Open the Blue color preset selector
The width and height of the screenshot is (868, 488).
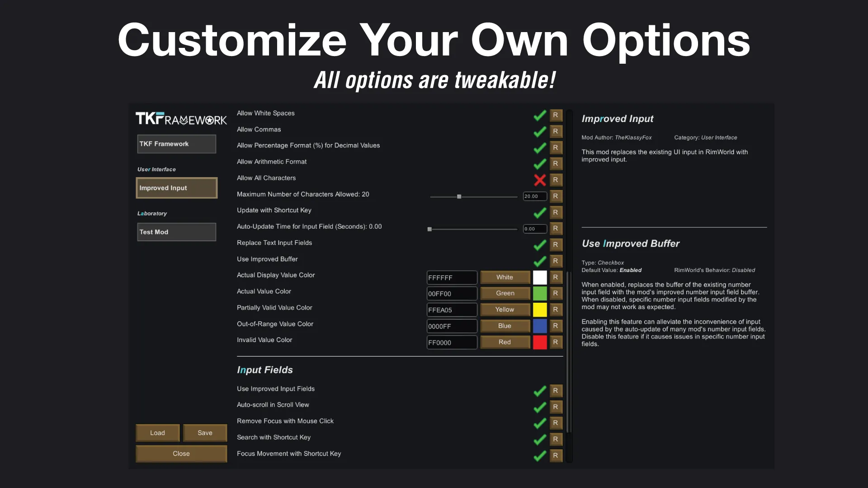pyautogui.click(x=505, y=326)
